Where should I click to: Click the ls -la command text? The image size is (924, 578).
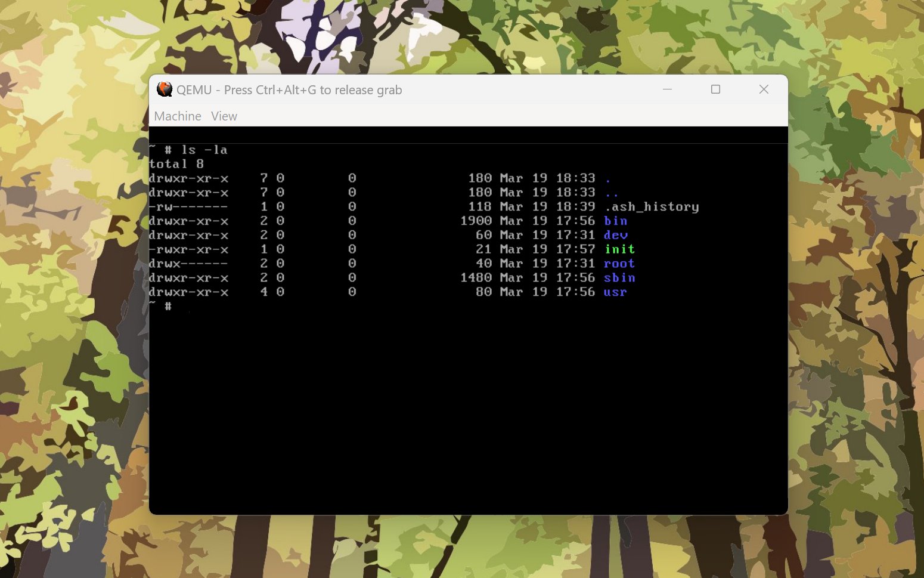click(x=206, y=150)
